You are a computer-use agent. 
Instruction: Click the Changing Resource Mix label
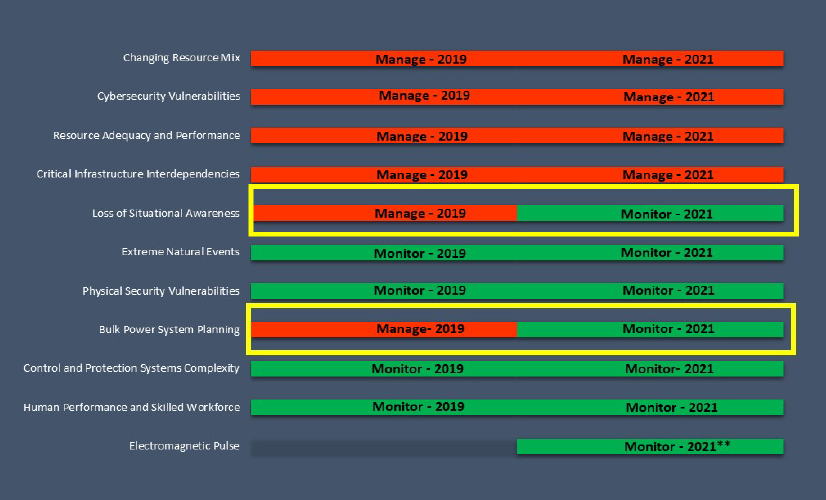point(181,58)
